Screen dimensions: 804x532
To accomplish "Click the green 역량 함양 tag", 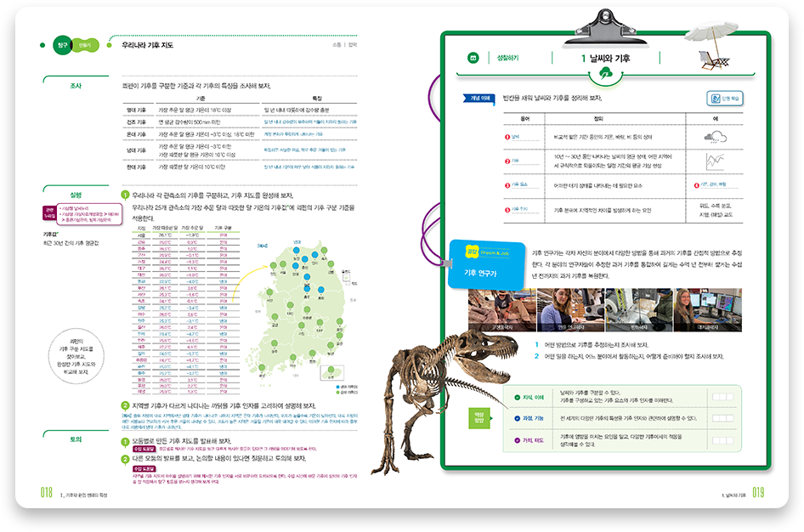I will [x=478, y=418].
